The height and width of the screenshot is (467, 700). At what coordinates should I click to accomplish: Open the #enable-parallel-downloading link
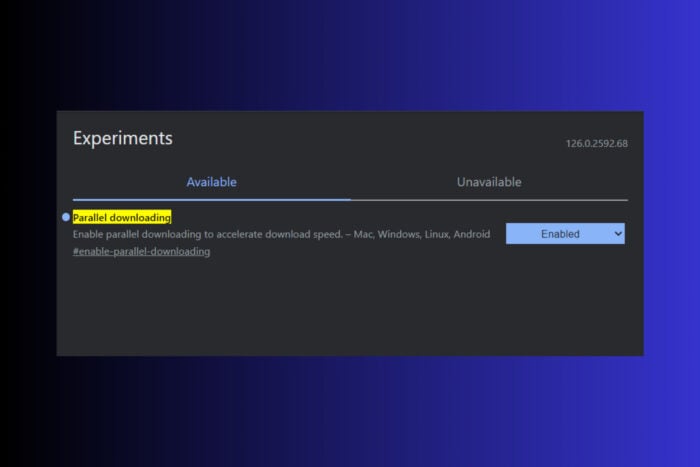pos(142,251)
